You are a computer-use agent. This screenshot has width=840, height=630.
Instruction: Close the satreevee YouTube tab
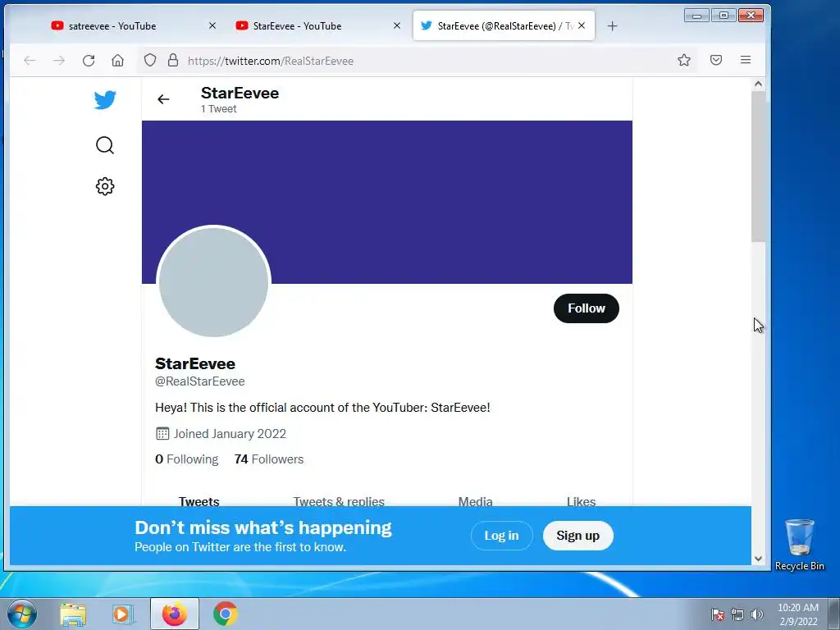212,25
